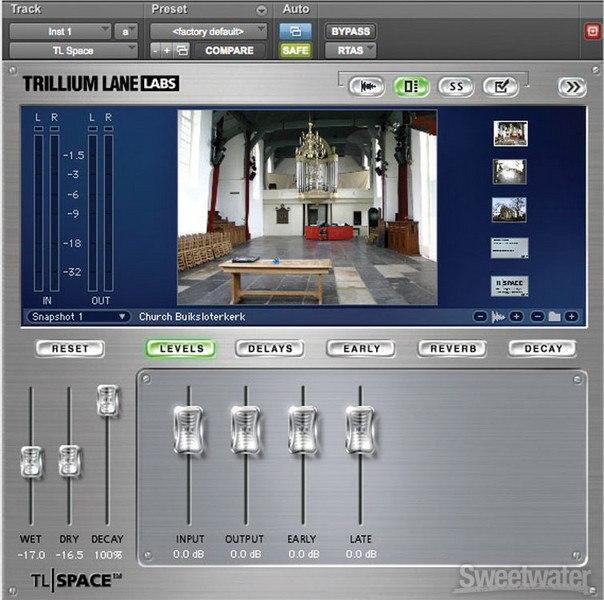Click the double-arrow expand browser button
The image size is (604, 600).
tap(572, 87)
